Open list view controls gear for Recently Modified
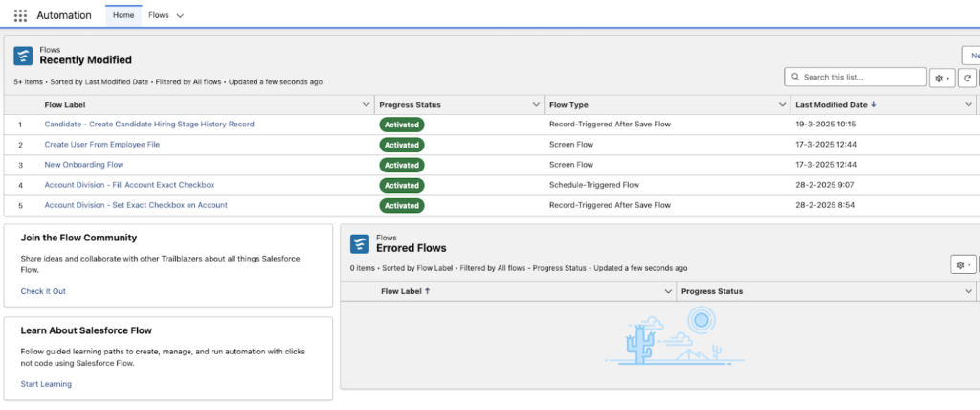The height and width of the screenshot is (410, 980). 943,78
